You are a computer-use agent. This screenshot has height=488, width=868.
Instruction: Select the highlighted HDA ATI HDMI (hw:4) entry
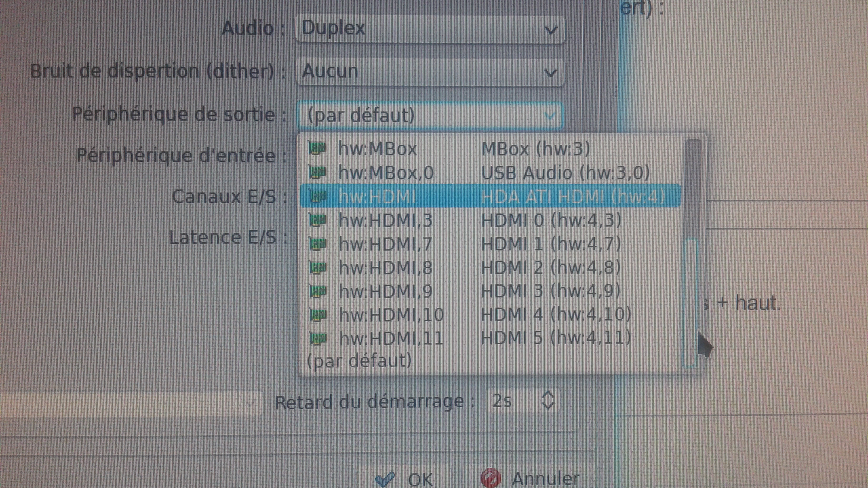(490, 196)
